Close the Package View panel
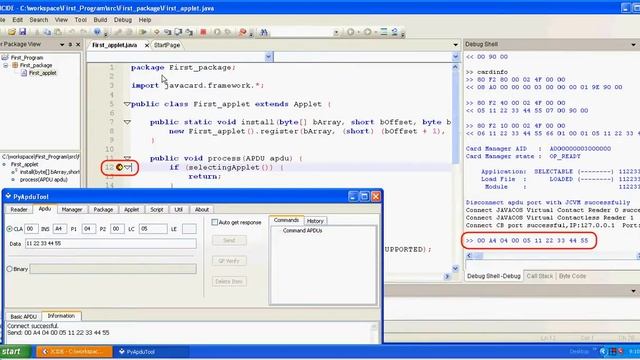Screen dimensions: 640x360 click(78, 44)
